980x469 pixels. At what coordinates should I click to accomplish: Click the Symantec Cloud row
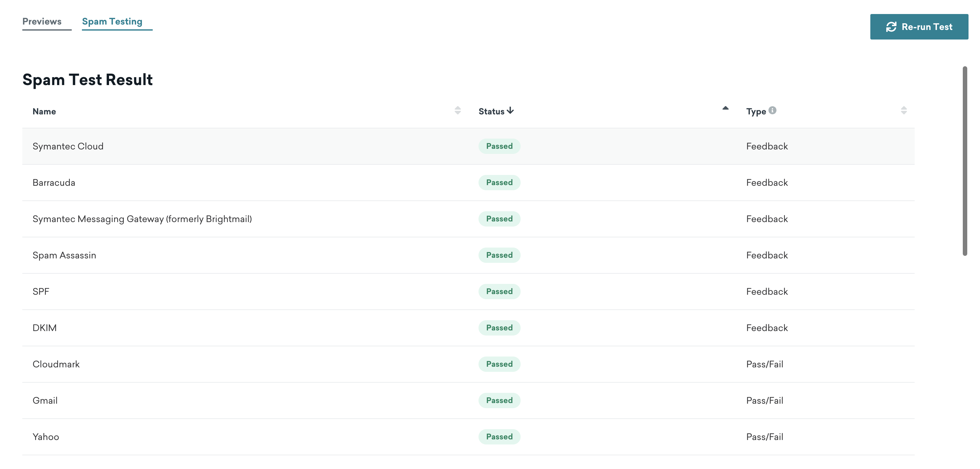tap(468, 146)
